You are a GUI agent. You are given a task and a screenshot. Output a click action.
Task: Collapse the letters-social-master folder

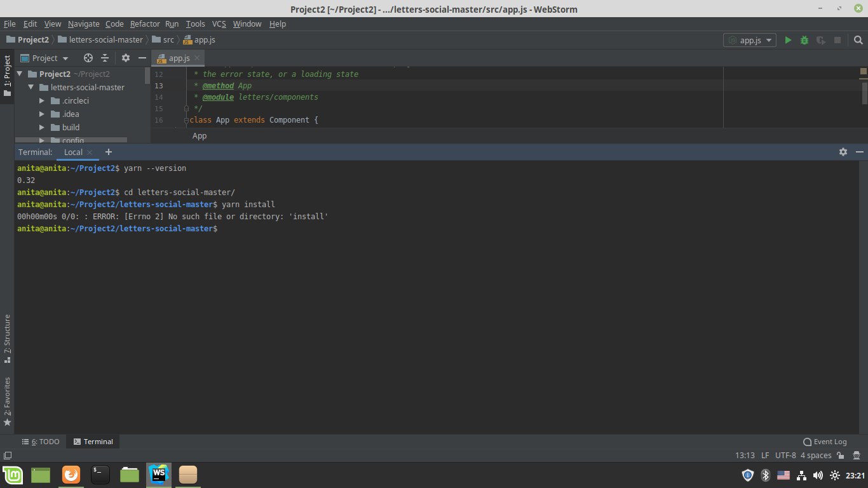tap(31, 87)
